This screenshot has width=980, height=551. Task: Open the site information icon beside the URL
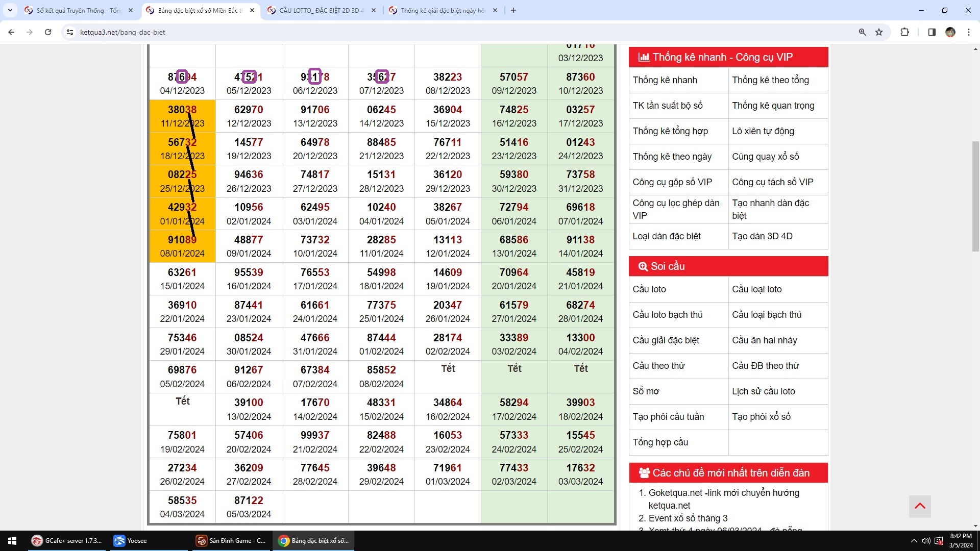point(70,32)
